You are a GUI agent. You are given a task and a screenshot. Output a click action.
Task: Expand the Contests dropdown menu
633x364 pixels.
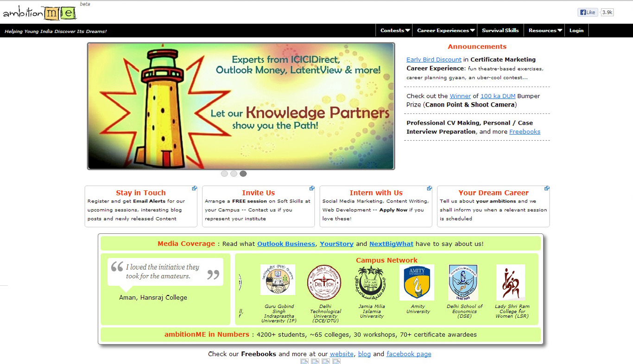point(395,31)
